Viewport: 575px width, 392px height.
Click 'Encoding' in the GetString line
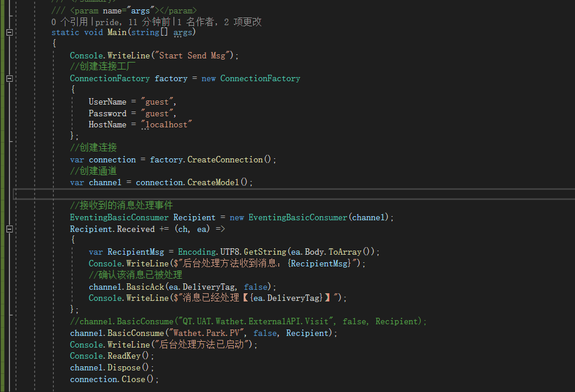pos(197,252)
